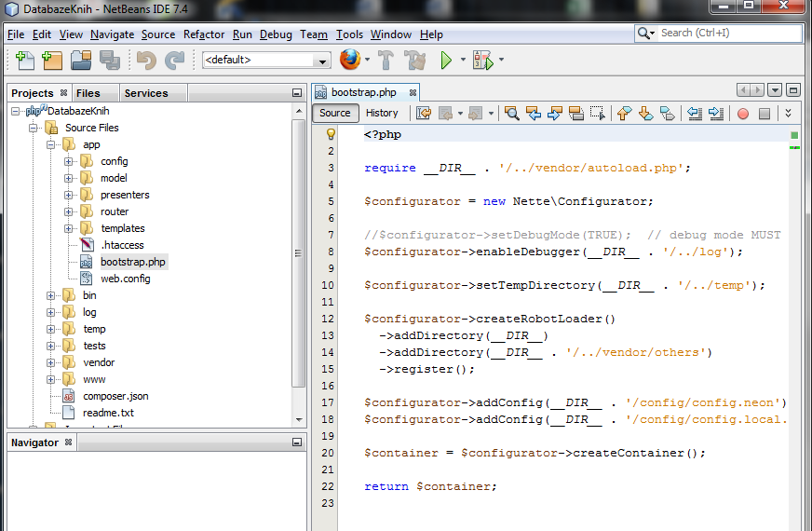Click the Find Selection magnifier icon
The image size is (812, 531).
click(x=511, y=113)
